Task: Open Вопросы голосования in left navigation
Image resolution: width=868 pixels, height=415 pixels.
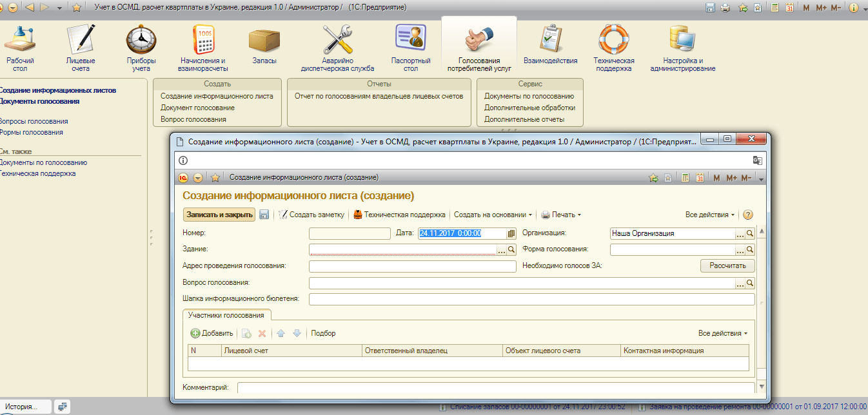Action: pyautogui.click(x=34, y=121)
